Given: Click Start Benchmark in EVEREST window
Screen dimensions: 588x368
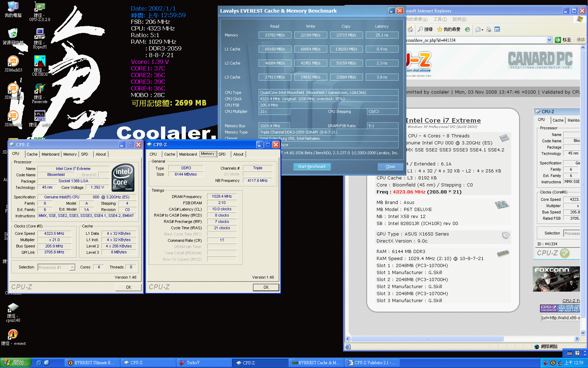Looking at the screenshot, I should pyautogui.click(x=312, y=166).
